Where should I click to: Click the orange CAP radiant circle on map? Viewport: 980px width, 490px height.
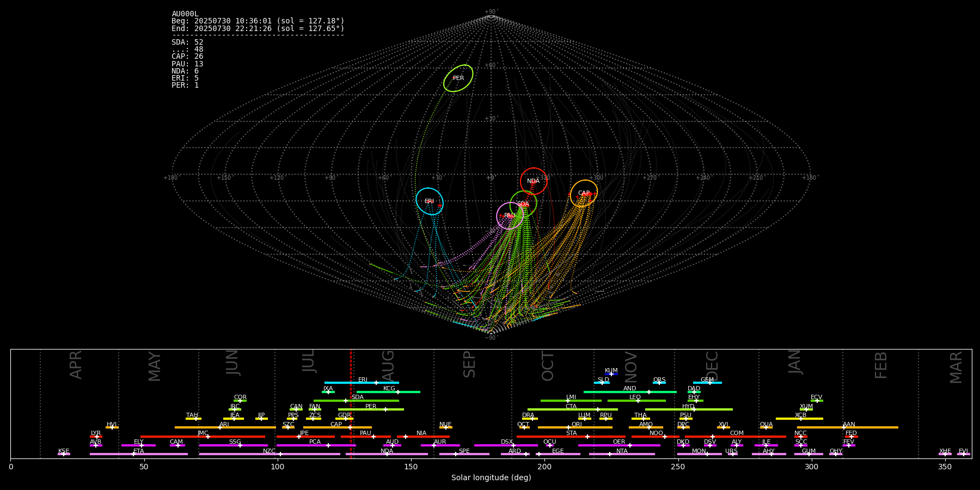click(584, 193)
